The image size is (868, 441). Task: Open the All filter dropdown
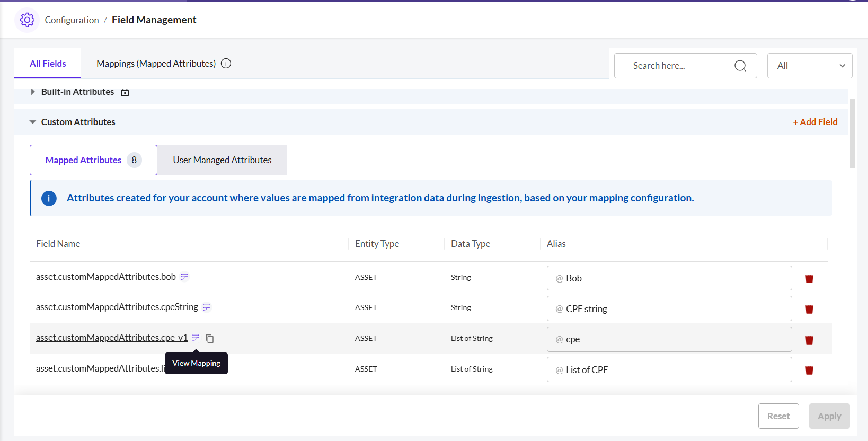point(810,66)
